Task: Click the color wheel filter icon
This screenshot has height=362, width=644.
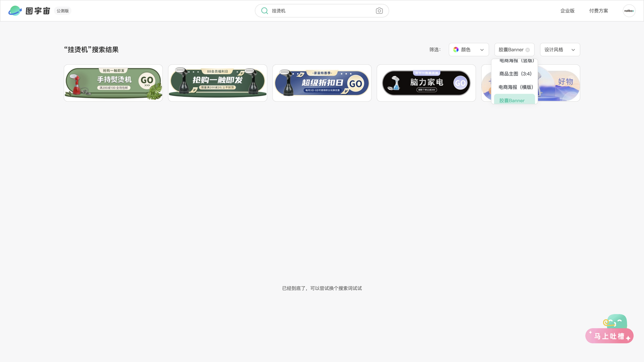Action: pyautogui.click(x=456, y=50)
